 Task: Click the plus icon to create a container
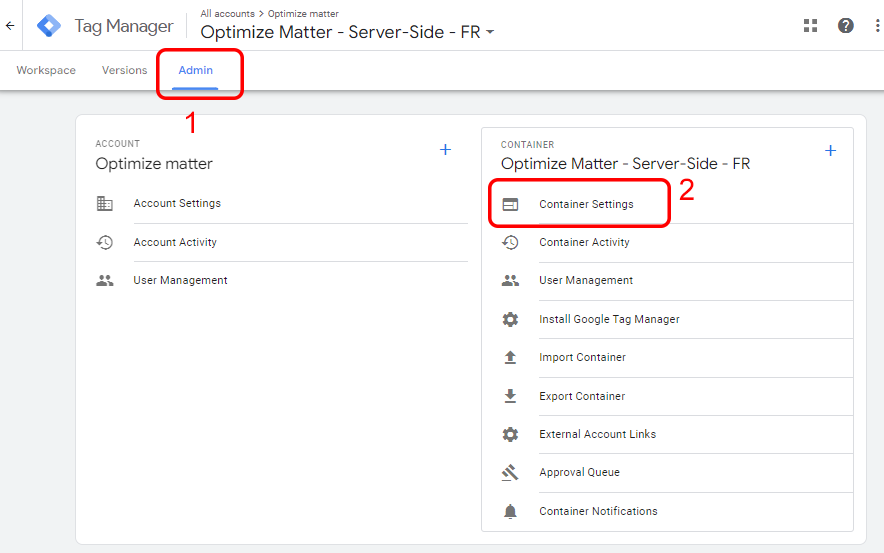tap(830, 151)
